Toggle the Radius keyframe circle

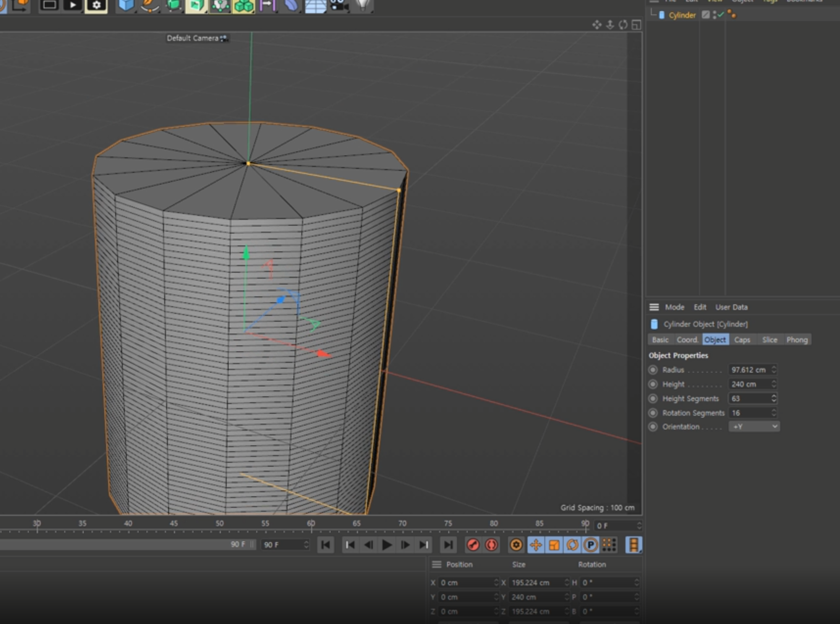point(653,370)
